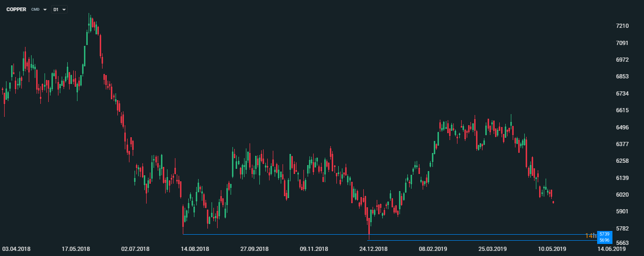Image resolution: width=644 pixels, height=256 pixels.
Task: Click the 14h countdown label
Action: (x=591, y=236)
